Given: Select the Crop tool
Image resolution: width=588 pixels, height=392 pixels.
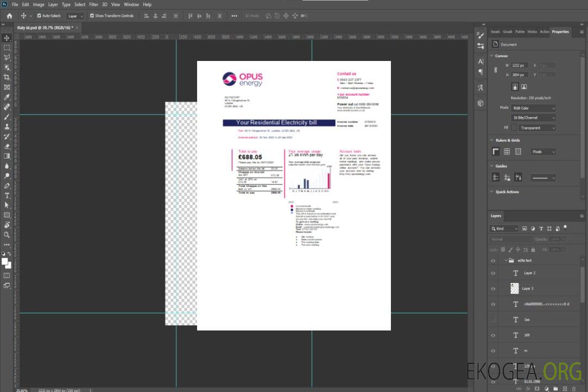Looking at the screenshot, I should pos(7,77).
